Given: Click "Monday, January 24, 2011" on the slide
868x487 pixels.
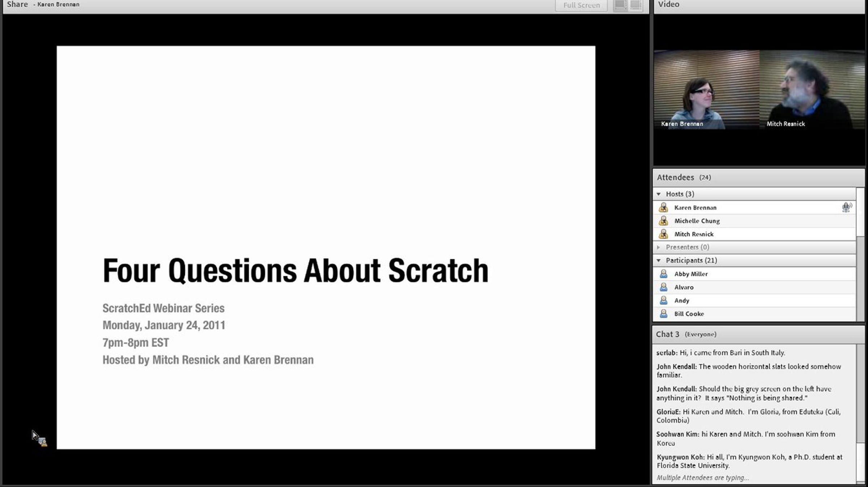Looking at the screenshot, I should point(164,325).
